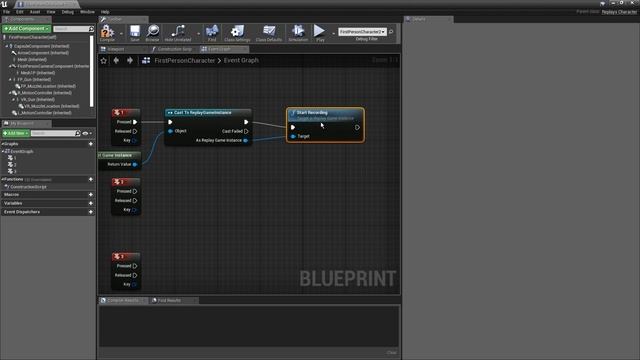Click the Compile toolbar icon

click(107, 32)
